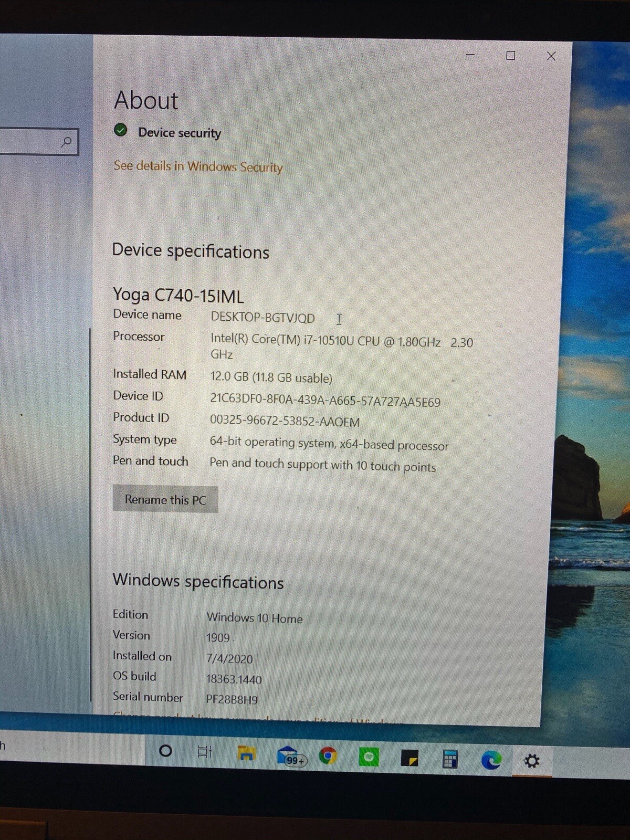Close the Settings window
This screenshot has height=840, width=630.
(x=551, y=56)
